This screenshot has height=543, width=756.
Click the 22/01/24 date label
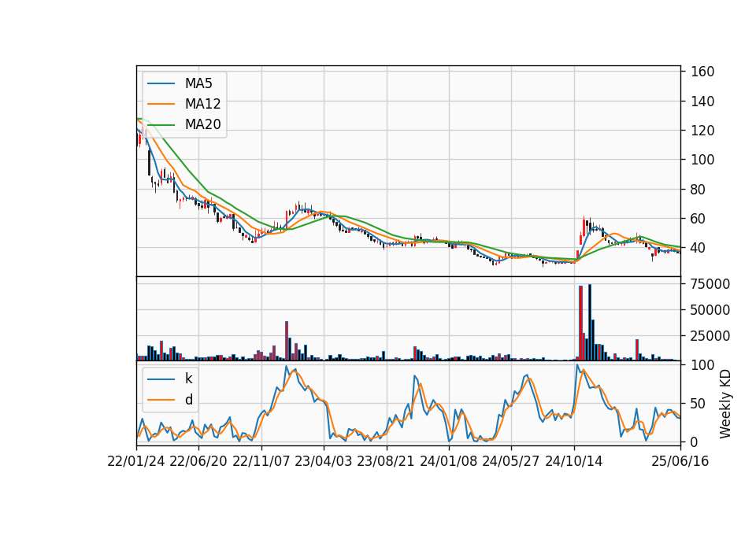point(136,461)
